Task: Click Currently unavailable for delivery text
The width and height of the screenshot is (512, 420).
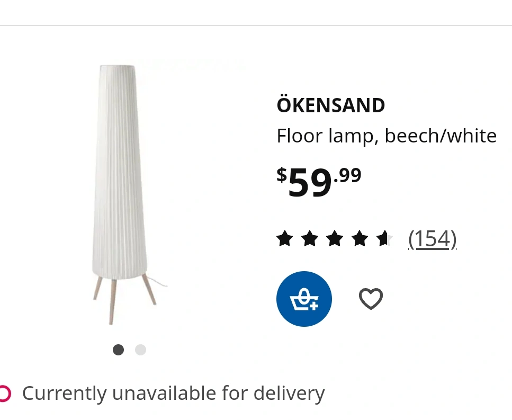Action: pyautogui.click(x=173, y=393)
